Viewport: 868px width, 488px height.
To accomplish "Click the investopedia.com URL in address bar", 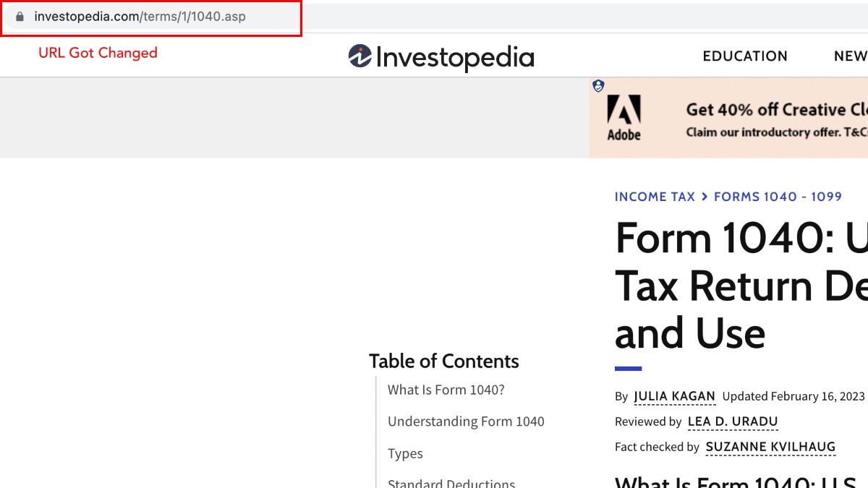I will point(140,17).
